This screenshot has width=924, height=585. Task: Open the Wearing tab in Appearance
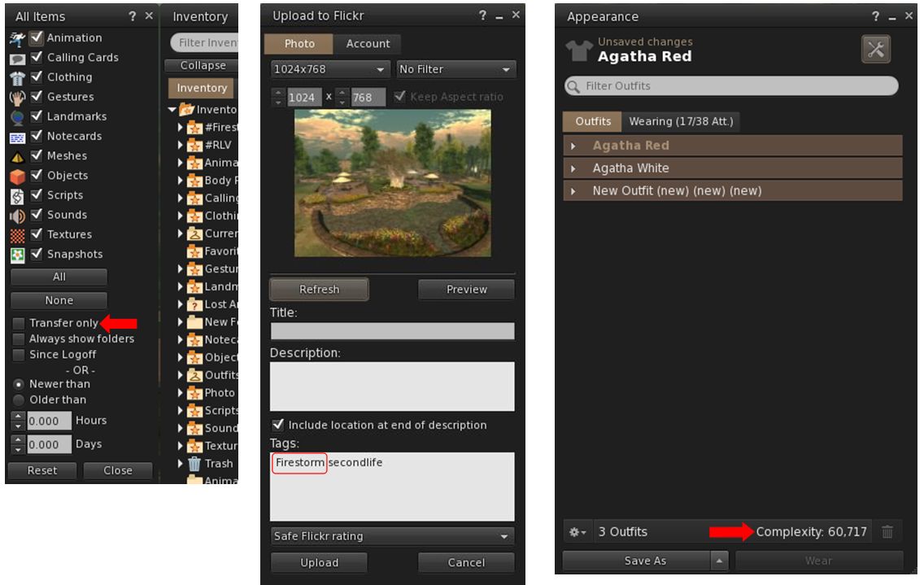[x=681, y=121]
